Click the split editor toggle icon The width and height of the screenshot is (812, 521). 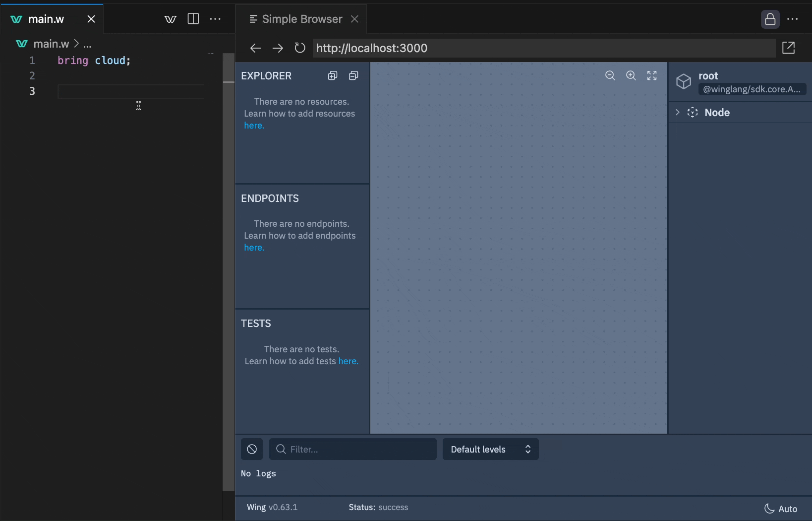click(193, 19)
